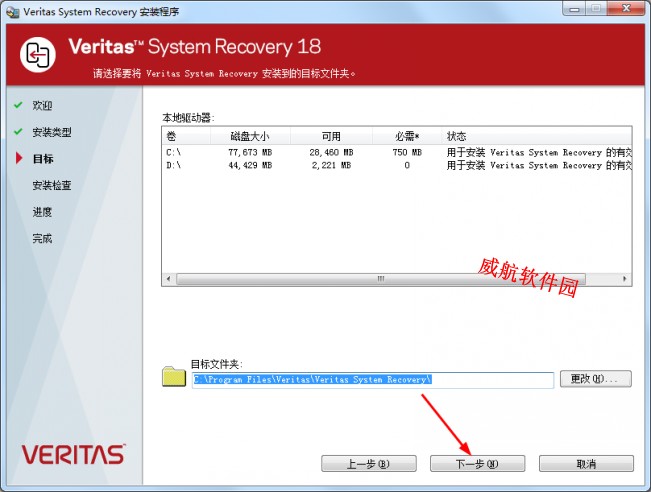Click the drive list horizontal scrollbar thumb

tap(381, 279)
